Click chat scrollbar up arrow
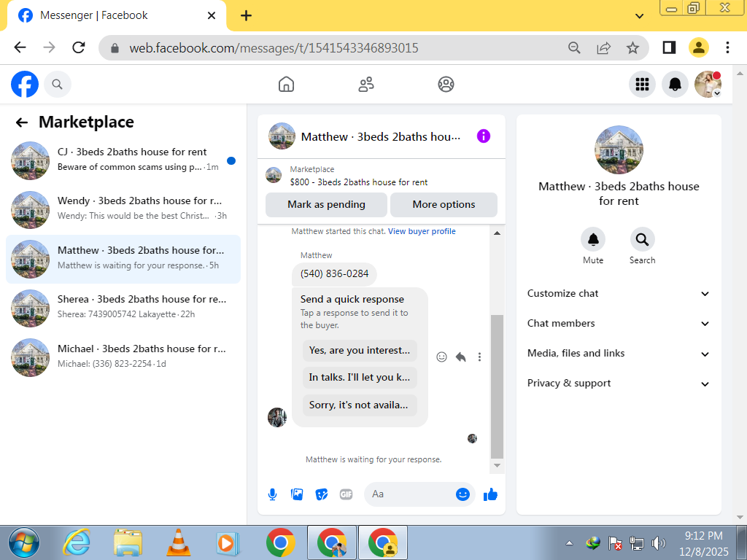The height and width of the screenshot is (560, 747). [x=497, y=233]
